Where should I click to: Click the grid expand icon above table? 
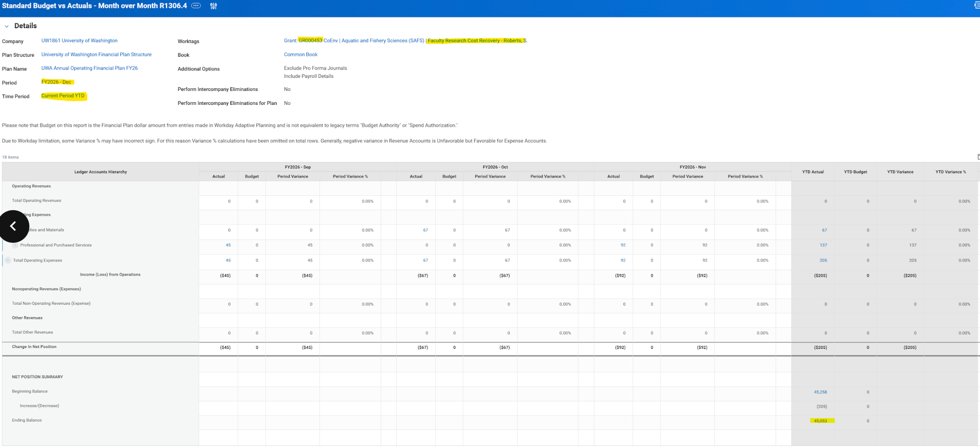[978, 157]
